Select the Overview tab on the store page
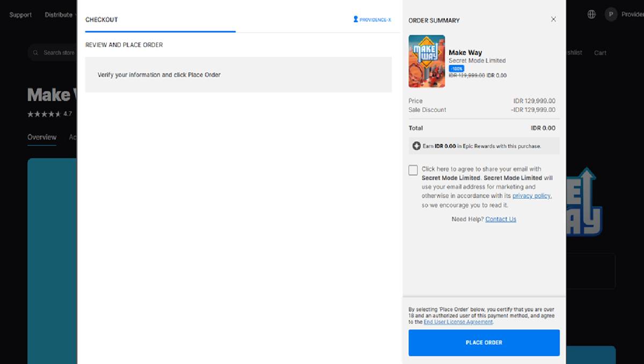This screenshot has width=644, height=364. pos(42,137)
